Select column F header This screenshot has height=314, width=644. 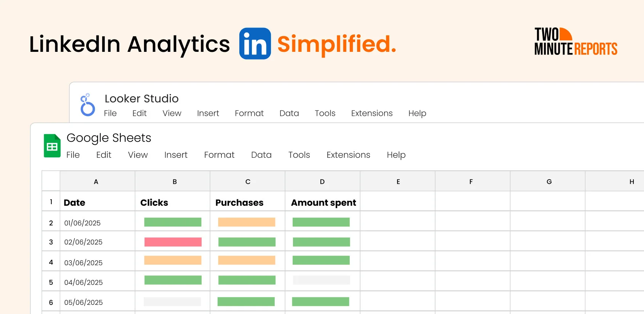point(473,181)
